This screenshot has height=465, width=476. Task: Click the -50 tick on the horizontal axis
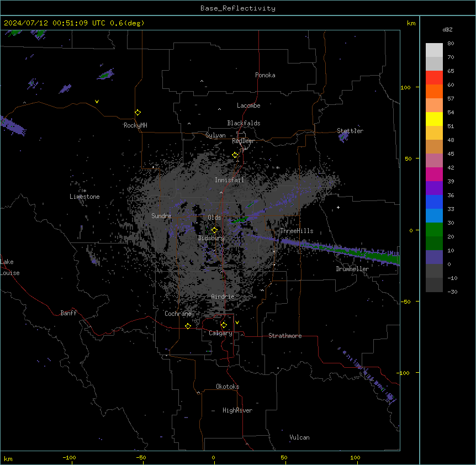tap(141, 457)
